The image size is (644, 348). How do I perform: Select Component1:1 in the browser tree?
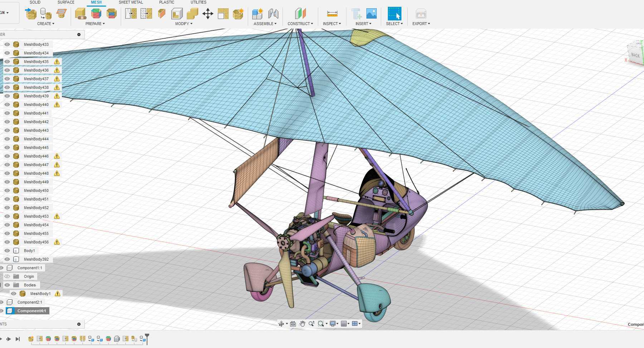click(x=30, y=268)
